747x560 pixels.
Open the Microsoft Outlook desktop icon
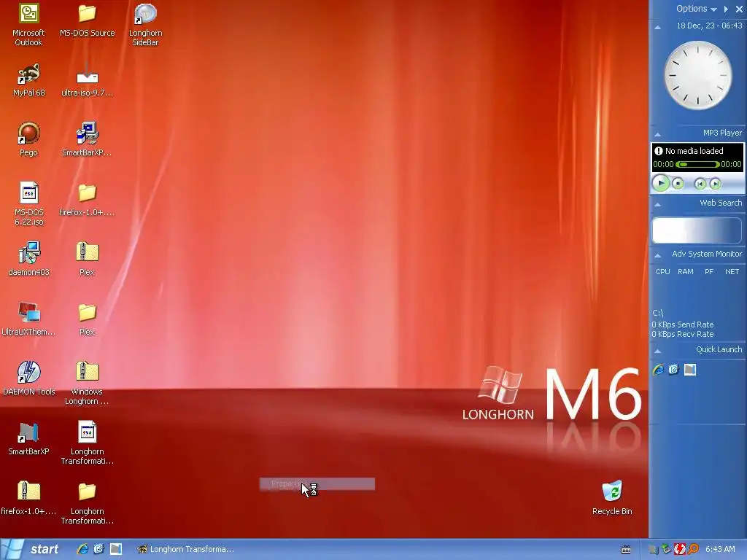[x=28, y=15]
